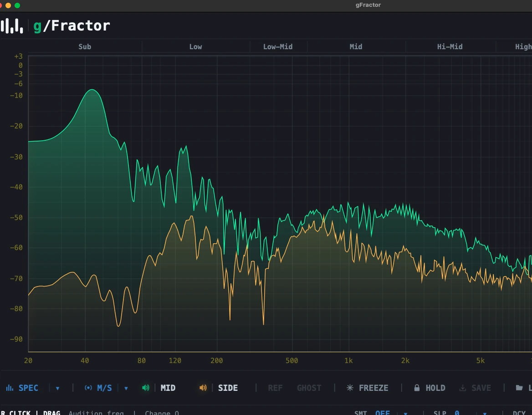Screen dimensions: 532x415
Task: Click the 2k frequency axis label
Action: pos(405,360)
